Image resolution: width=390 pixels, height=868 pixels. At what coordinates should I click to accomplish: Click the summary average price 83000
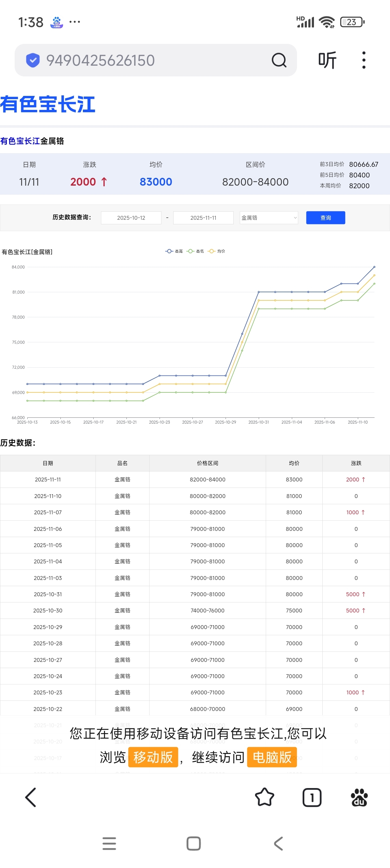point(156,182)
